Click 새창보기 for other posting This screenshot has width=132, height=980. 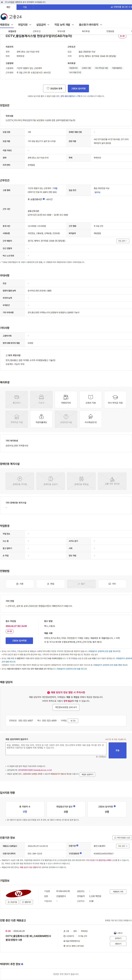pyautogui.click(x=118, y=944)
